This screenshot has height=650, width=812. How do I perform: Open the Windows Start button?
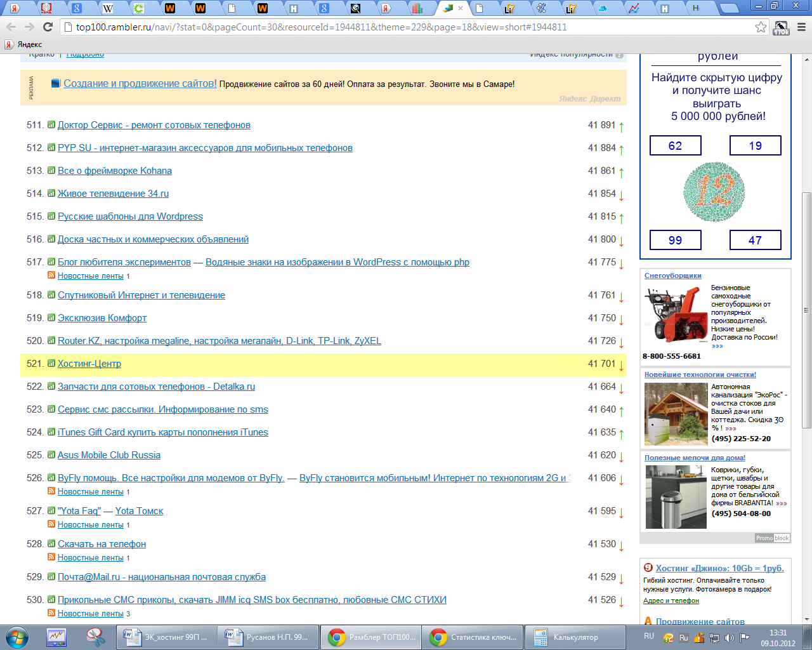point(17,637)
